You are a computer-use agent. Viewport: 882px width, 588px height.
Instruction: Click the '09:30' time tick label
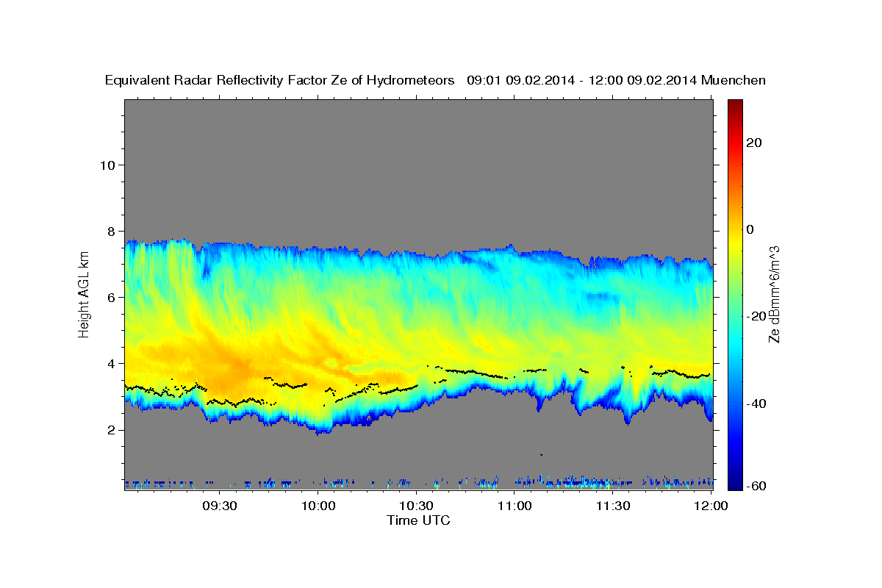(220, 506)
